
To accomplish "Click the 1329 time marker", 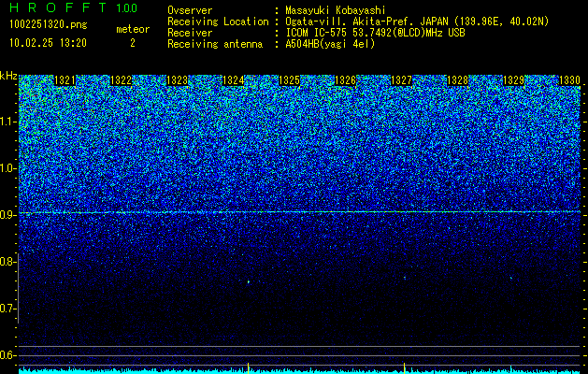I will pyautogui.click(x=513, y=80).
